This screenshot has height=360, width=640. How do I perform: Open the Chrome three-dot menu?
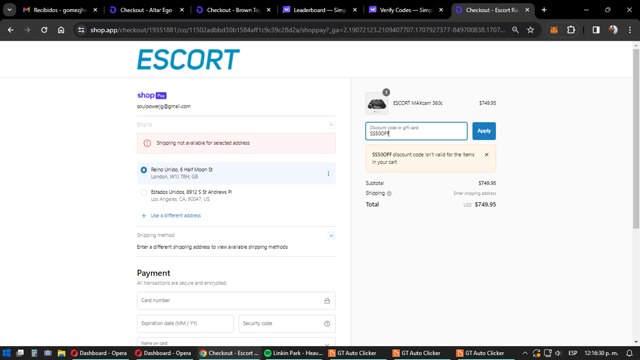(630, 30)
